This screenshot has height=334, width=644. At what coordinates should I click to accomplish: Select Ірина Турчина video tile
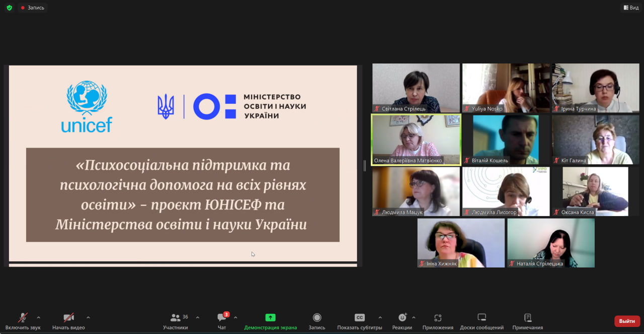click(x=596, y=88)
